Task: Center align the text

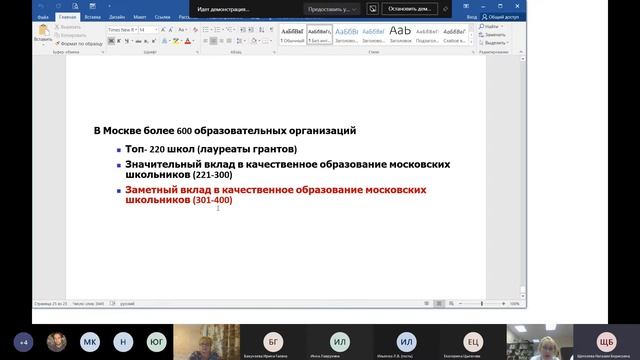Action: pyautogui.click(x=213, y=41)
